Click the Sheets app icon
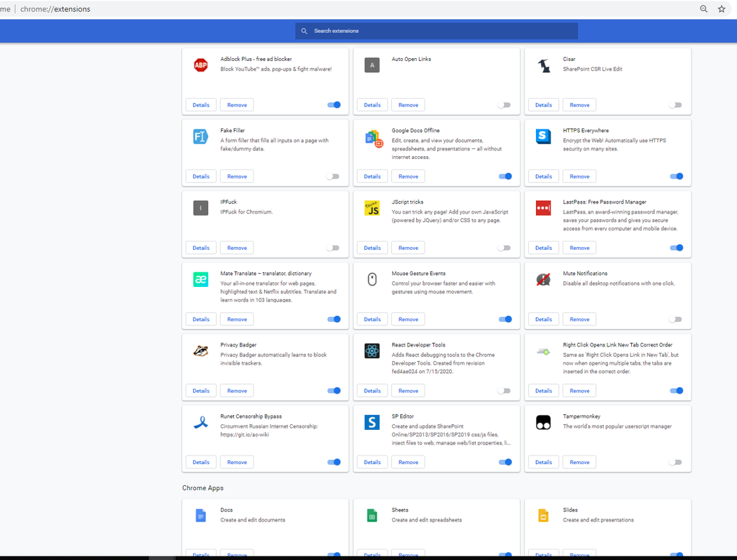Screen dimensions: 737x560 click(372, 515)
